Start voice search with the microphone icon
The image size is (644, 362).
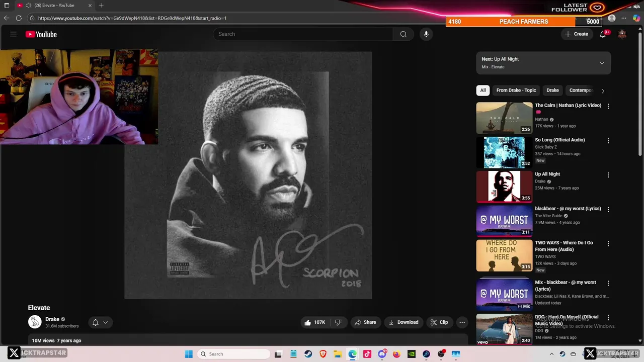(426, 34)
